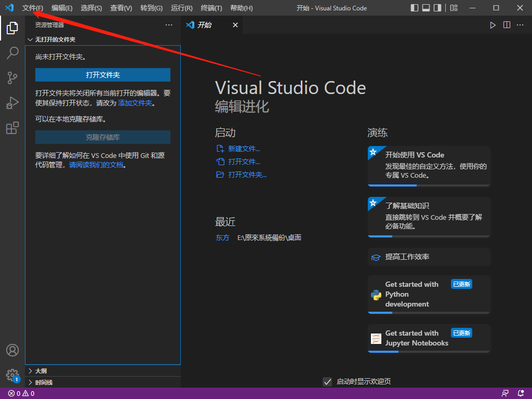Open the 文件(F) menu

click(33, 8)
